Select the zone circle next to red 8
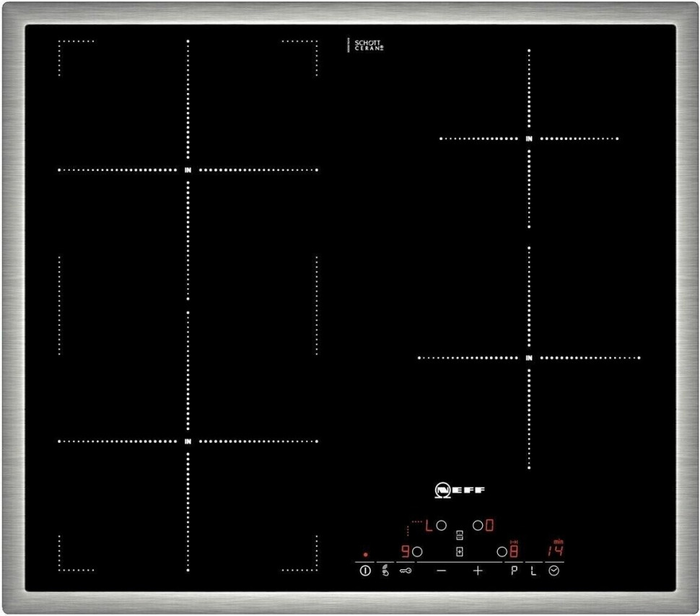Screen dimensions: 700x616 pyautogui.click(x=502, y=552)
